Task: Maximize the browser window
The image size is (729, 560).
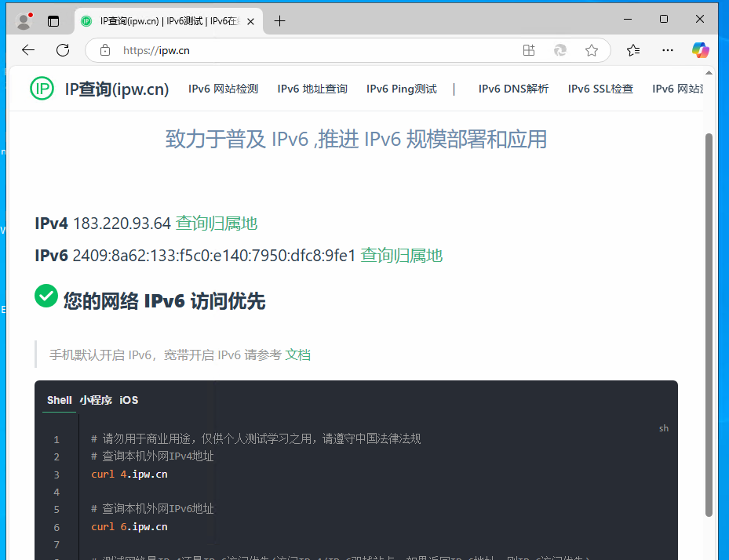Action: (664, 19)
